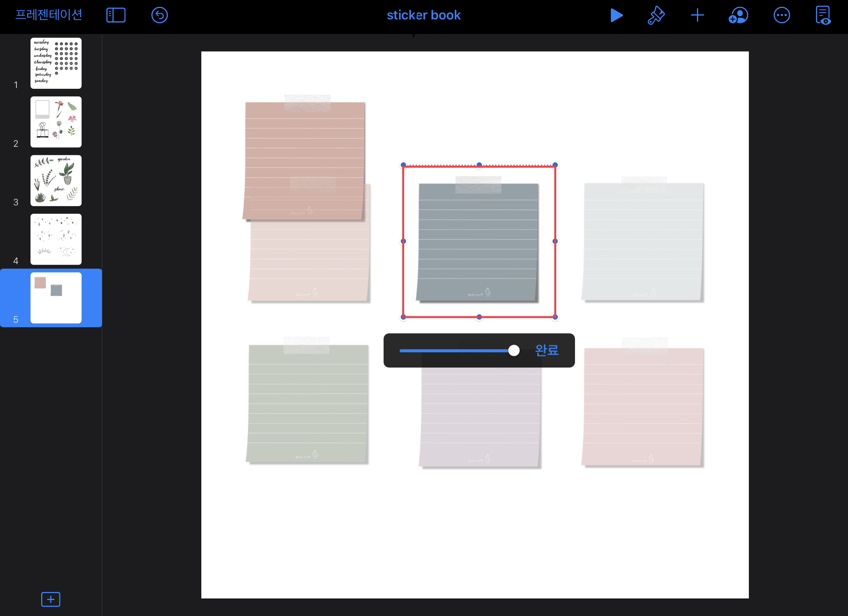The height and width of the screenshot is (616, 848).
Task: Open the Collaborate sharing icon
Action: (x=738, y=15)
